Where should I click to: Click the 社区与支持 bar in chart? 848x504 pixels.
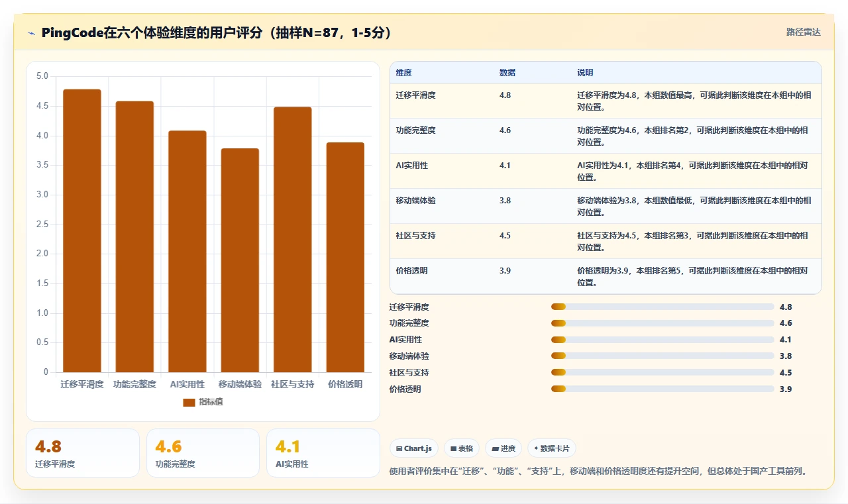coord(292,240)
